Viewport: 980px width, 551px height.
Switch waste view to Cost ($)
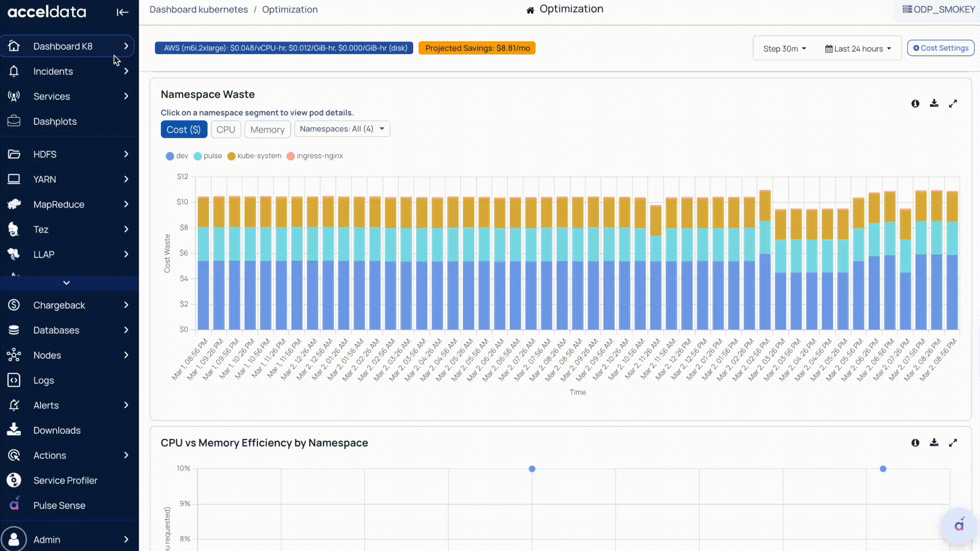click(184, 130)
